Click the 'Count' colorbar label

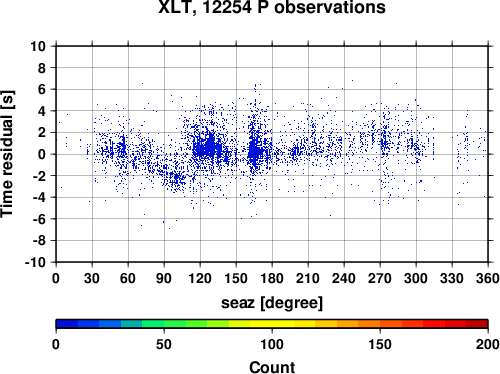[x=272, y=367]
